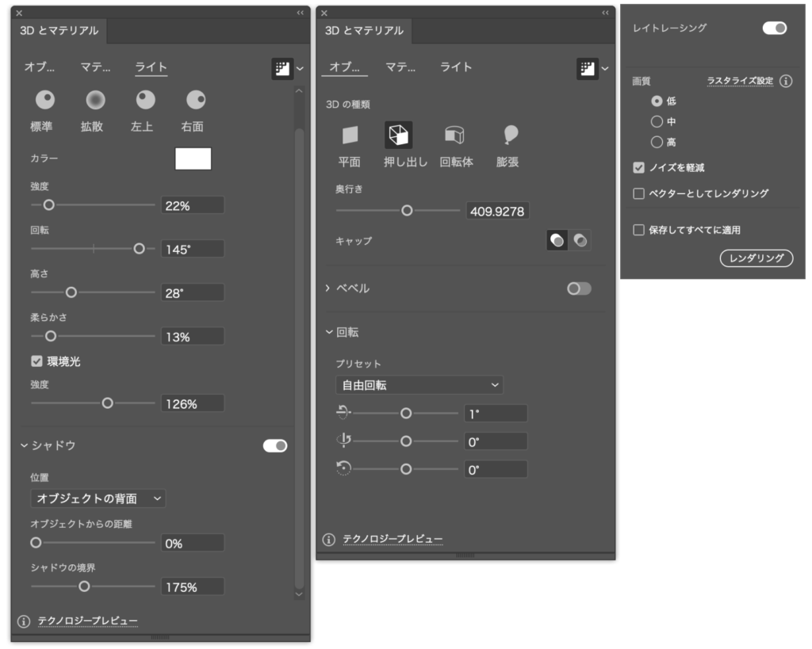Toggle the シャドウ switch off
Viewport: 812px width, 649px height.
coord(275,445)
